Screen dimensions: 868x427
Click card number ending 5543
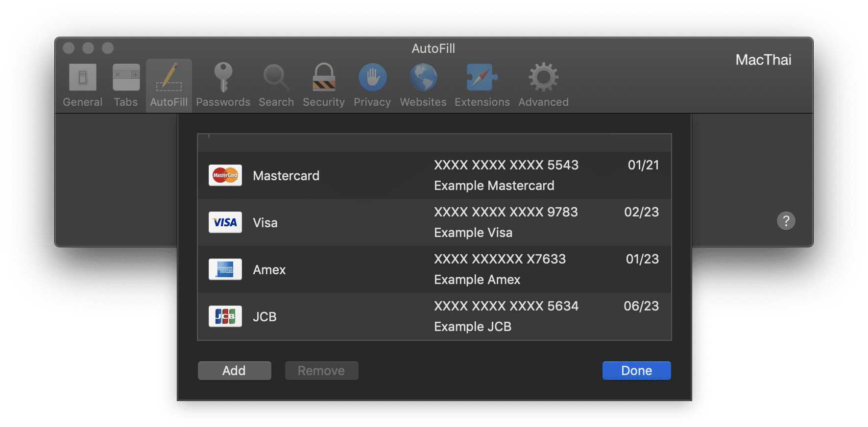click(x=506, y=165)
